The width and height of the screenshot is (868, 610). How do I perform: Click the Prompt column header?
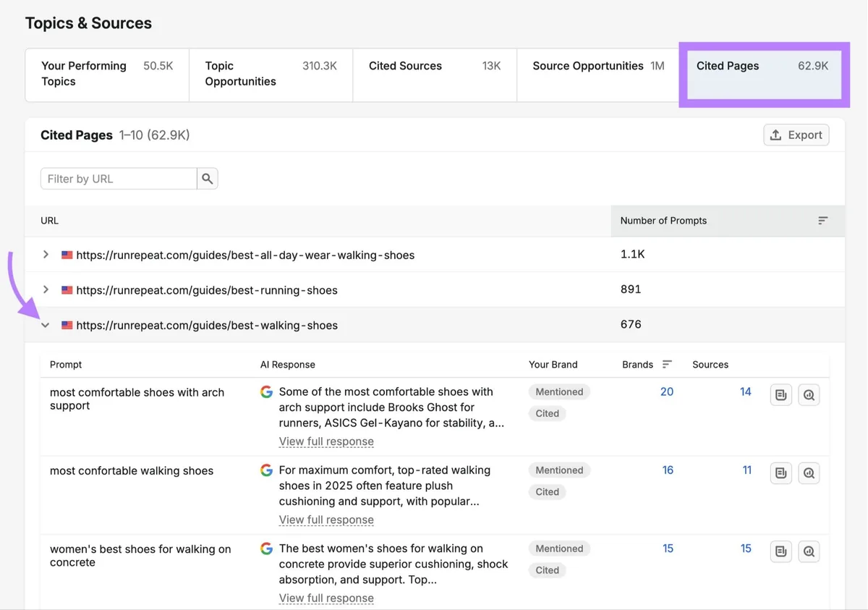[x=66, y=365]
